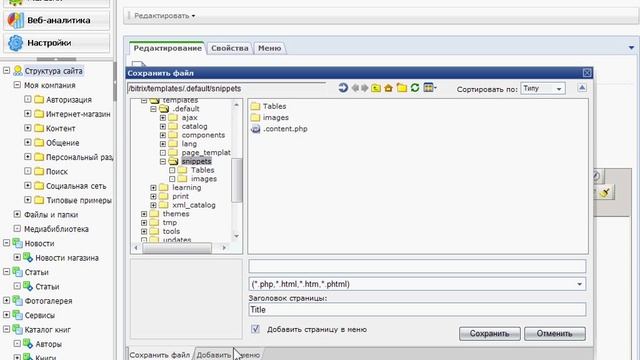The width and height of the screenshot is (640, 360).
Task: Expand the learning folder in dialog tree
Action: pos(153,188)
